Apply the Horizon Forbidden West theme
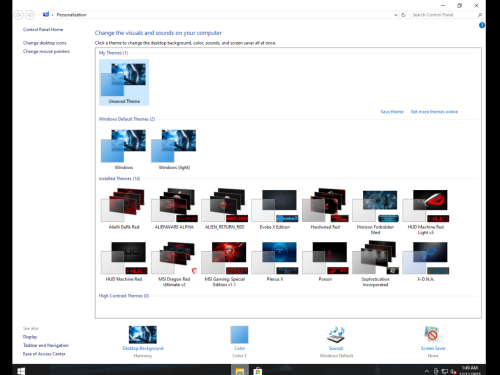Screen dimensions: 500x375 tap(375, 211)
